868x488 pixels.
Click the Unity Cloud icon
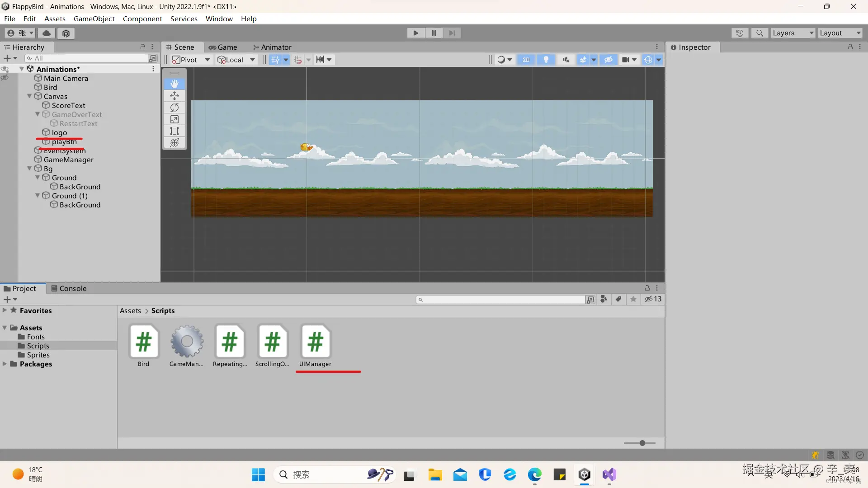[x=47, y=33]
